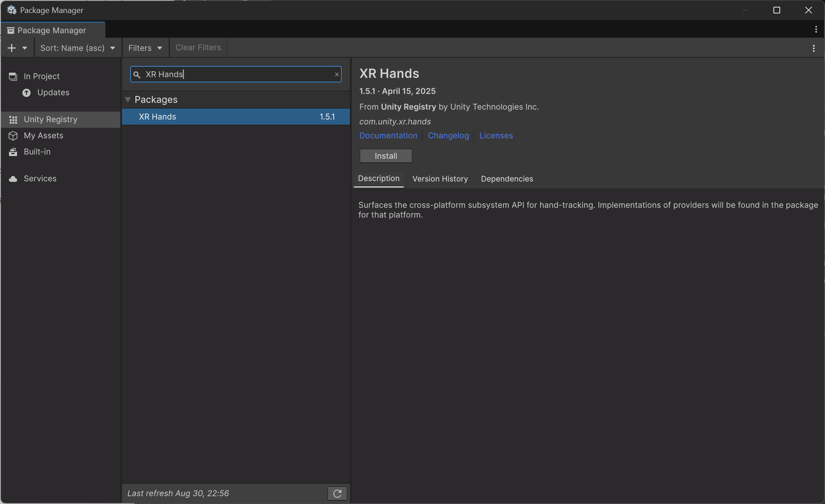The width and height of the screenshot is (825, 504).
Task: Open the Licenses link
Action: tap(496, 135)
